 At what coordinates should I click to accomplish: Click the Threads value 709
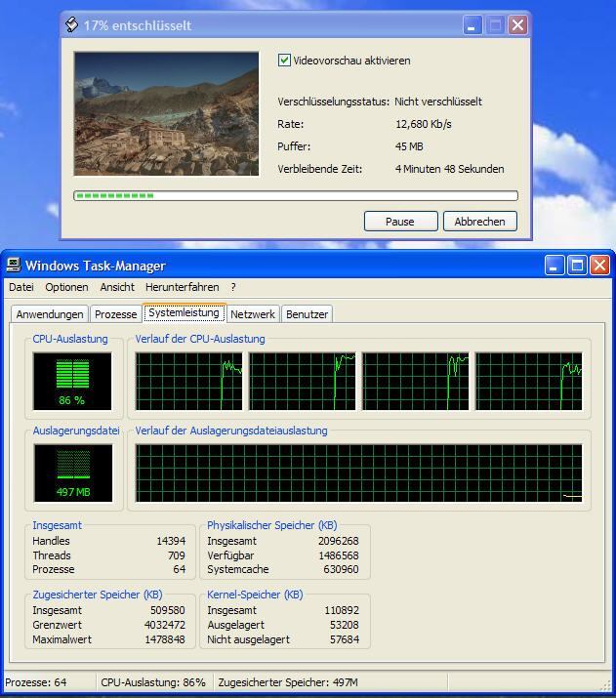(177, 555)
